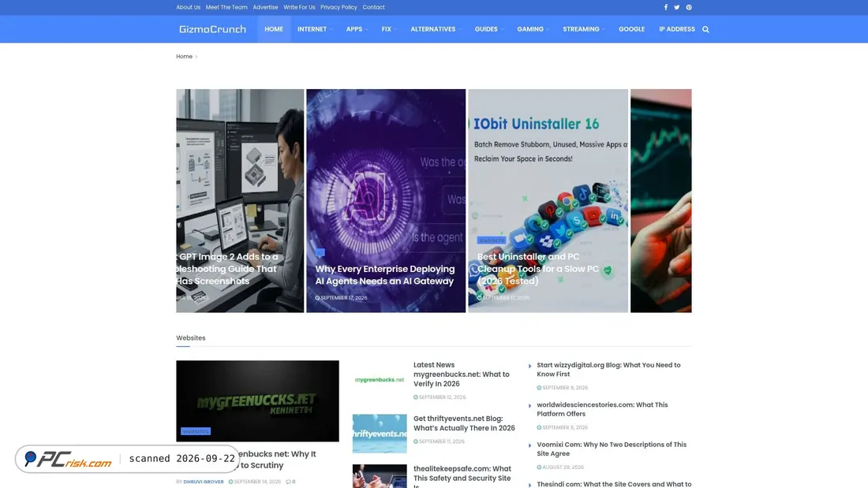This screenshot has width=868, height=488.
Task: Open Voomixi Com article
Action: [x=611, y=449]
